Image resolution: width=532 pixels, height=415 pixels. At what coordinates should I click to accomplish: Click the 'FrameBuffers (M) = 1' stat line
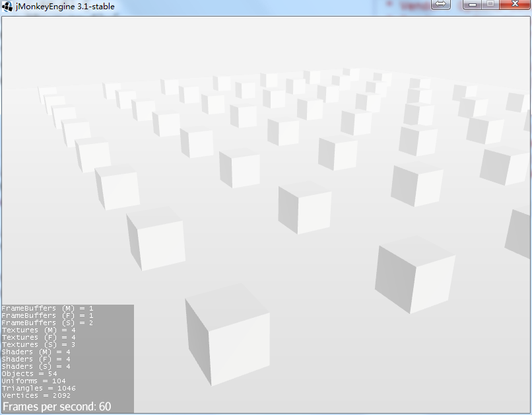[47, 309]
